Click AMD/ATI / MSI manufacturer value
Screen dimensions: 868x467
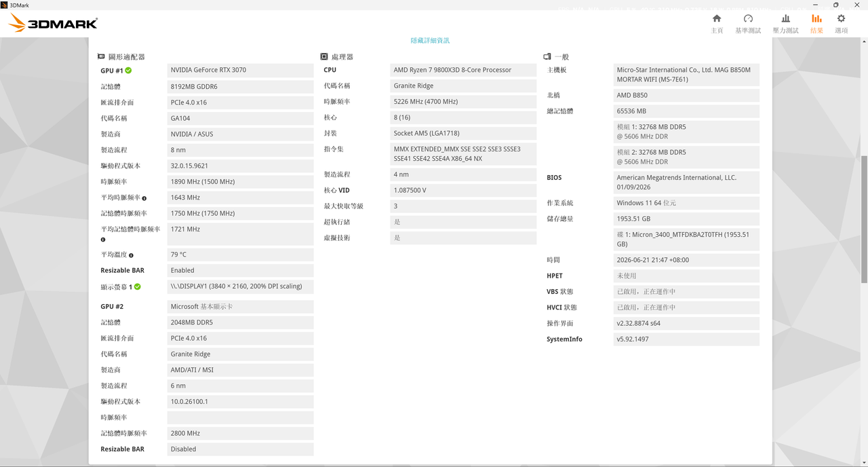point(240,370)
